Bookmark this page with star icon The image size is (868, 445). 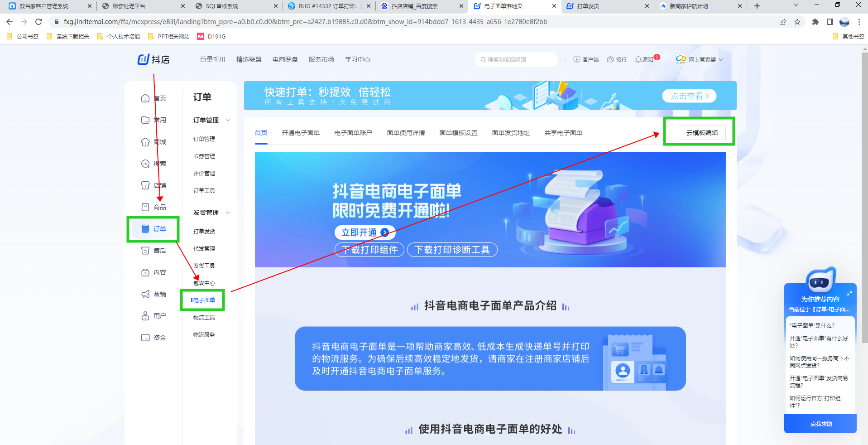797,22
